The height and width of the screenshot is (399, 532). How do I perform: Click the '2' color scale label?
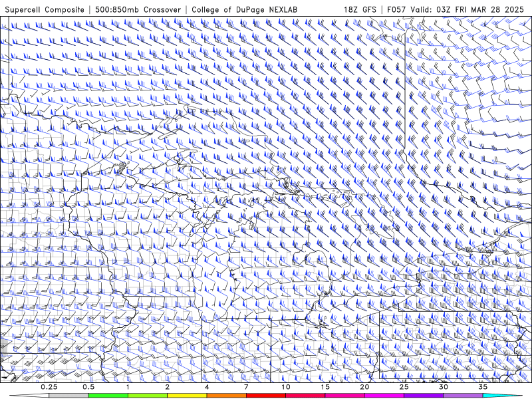(x=168, y=387)
